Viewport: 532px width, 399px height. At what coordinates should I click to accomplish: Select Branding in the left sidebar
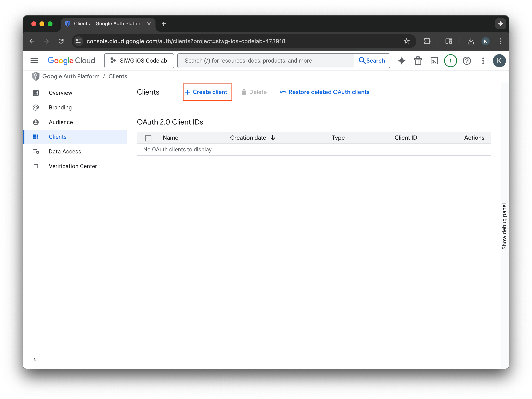coord(60,107)
